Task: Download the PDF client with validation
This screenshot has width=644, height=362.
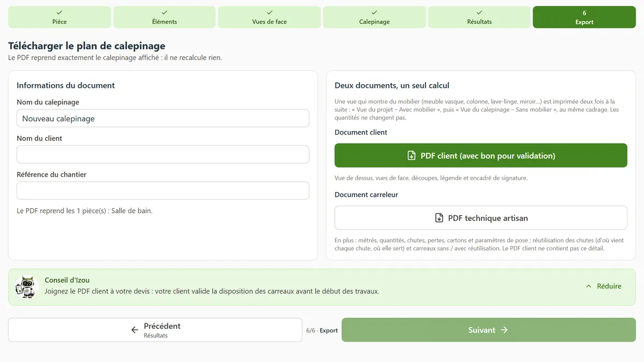Action: coord(481,156)
